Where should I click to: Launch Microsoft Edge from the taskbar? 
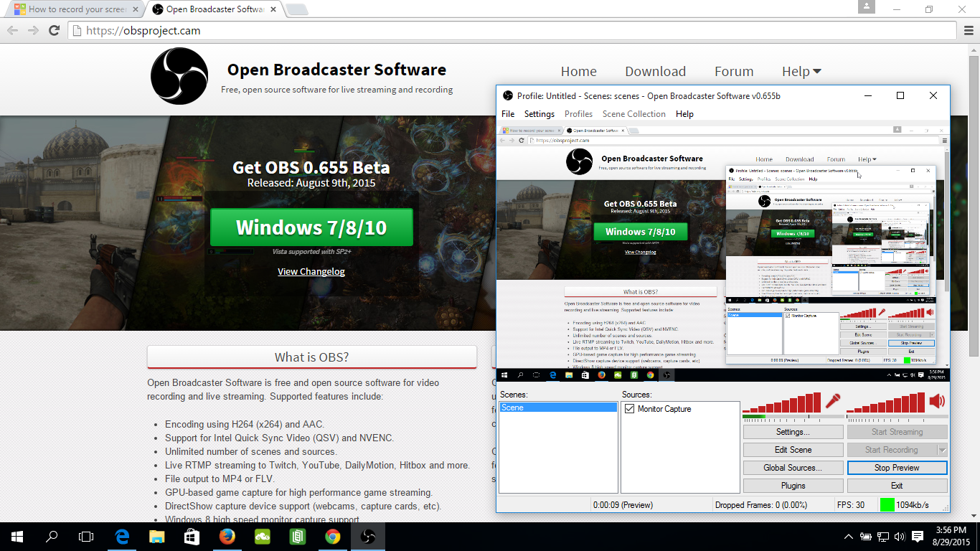[x=123, y=536]
